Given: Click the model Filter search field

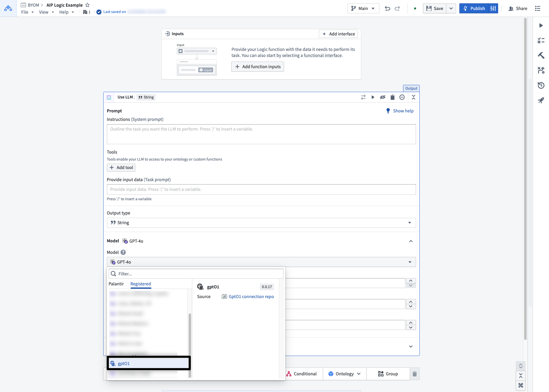Looking at the screenshot, I should point(196,274).
